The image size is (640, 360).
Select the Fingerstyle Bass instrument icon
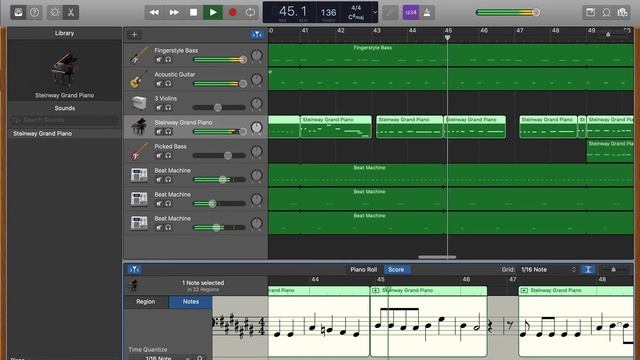point(139,55)
